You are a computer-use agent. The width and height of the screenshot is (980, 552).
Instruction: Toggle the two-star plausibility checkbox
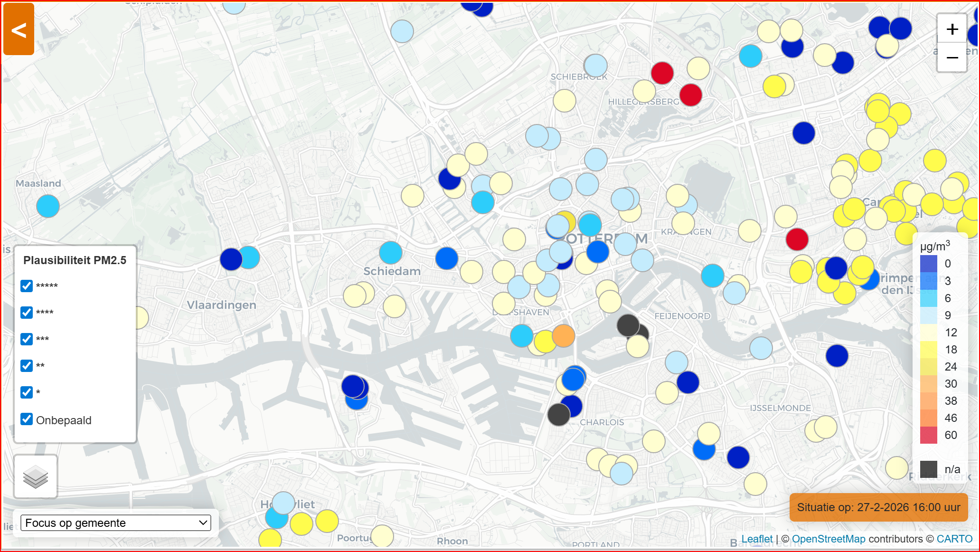27,365
